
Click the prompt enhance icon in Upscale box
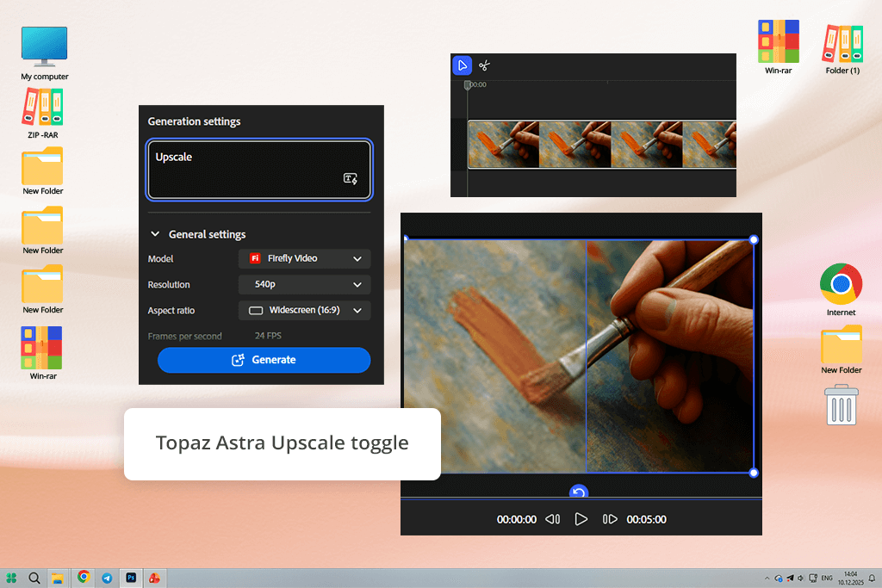point(351,179)
